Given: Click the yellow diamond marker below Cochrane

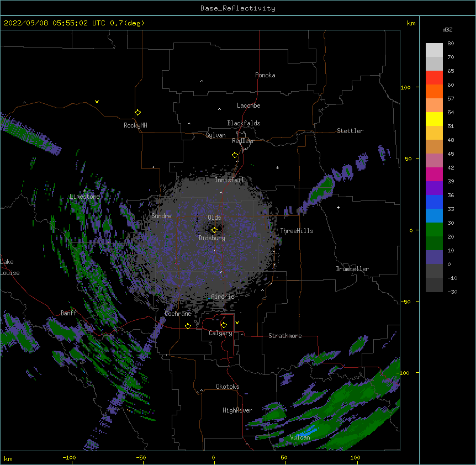Looking at the screenshot, I should point(188,326).
